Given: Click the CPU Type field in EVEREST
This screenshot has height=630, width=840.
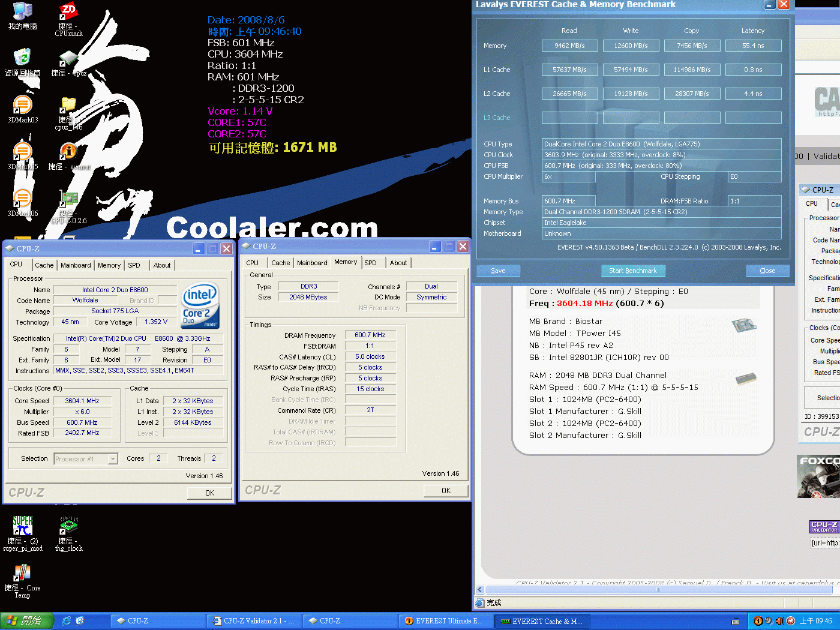Looking at the screenshot, I should tap(662, 144).
